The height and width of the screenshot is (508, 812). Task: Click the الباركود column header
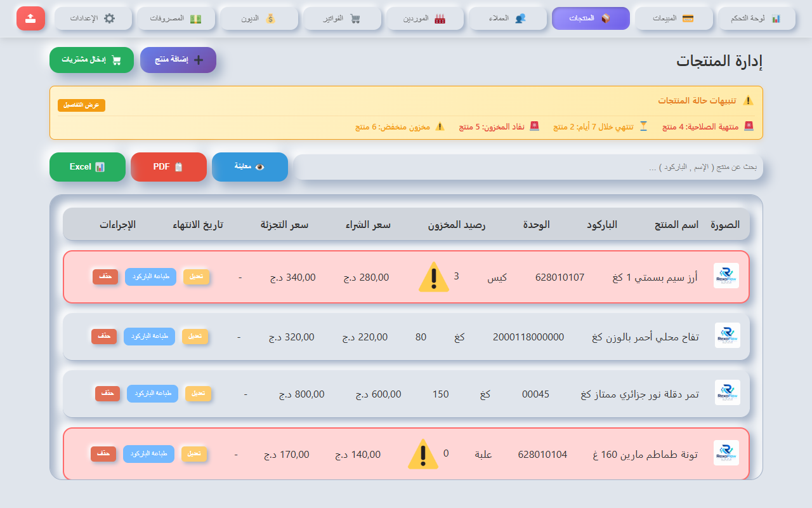tap(601, 225)
